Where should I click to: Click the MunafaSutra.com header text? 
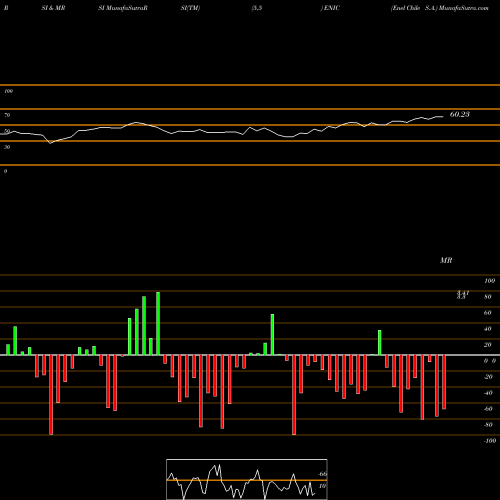464,8
